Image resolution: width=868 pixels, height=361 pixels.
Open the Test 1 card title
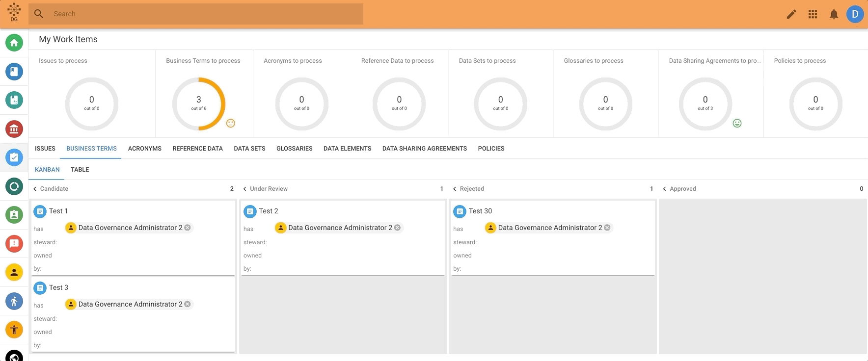58,211
